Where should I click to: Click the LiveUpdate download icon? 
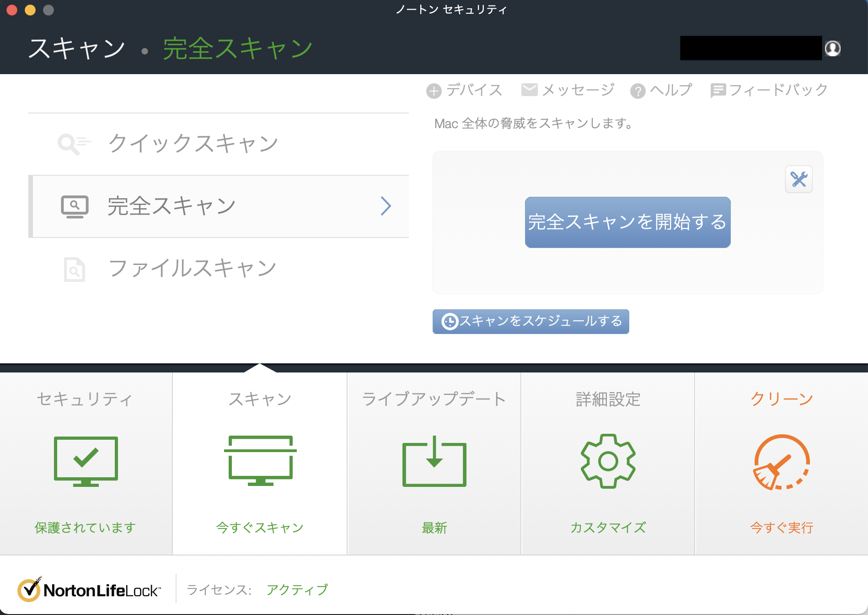[434, 462]
